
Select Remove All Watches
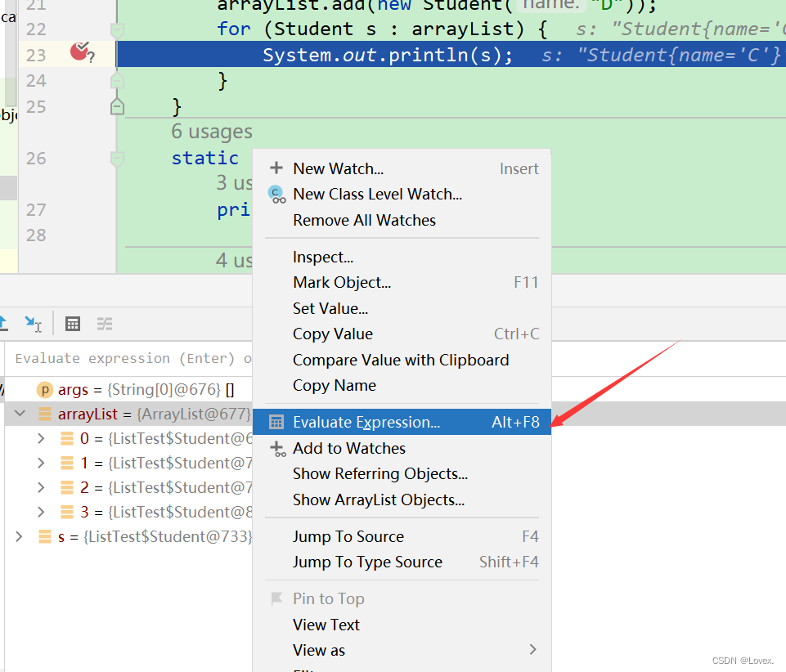(x=402, y=220)
